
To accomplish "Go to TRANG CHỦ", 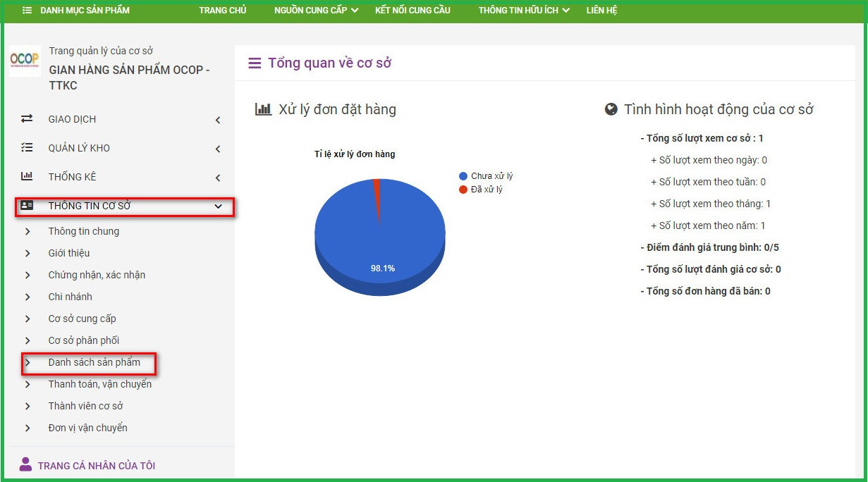I will pyautogui.click(x=223, y=11).
